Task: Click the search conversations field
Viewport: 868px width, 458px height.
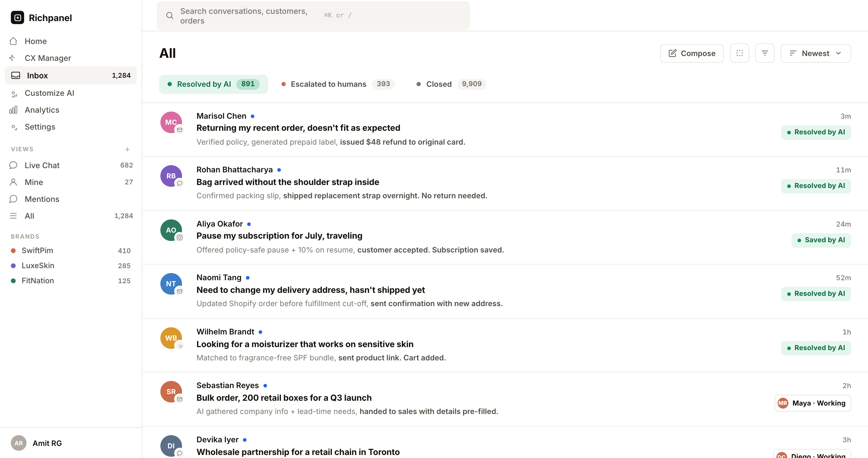Action: point(313,15)
